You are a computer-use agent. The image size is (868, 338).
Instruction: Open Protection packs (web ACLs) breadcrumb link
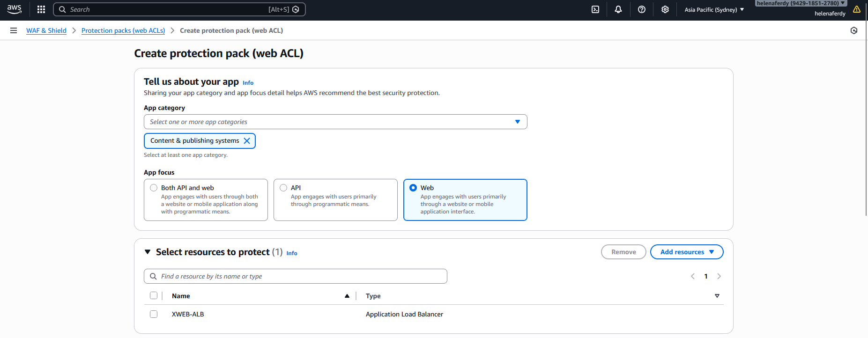[x=123, y=30]
